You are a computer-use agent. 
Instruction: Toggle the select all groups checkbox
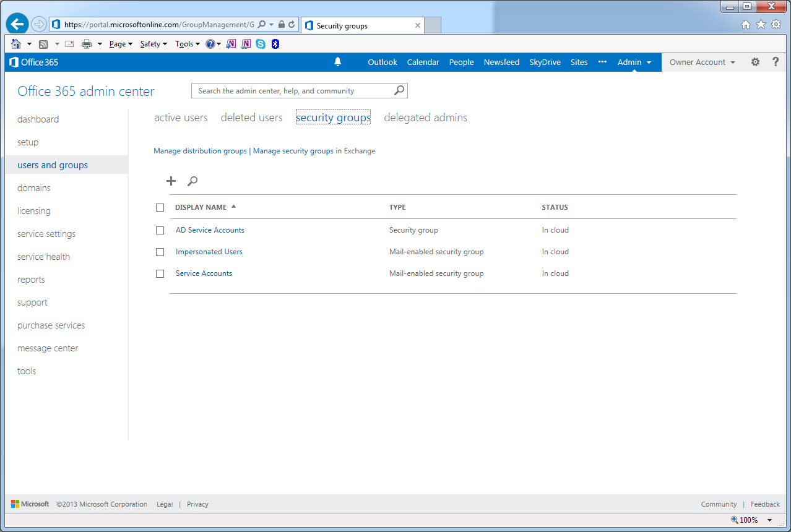pos(160,208)
